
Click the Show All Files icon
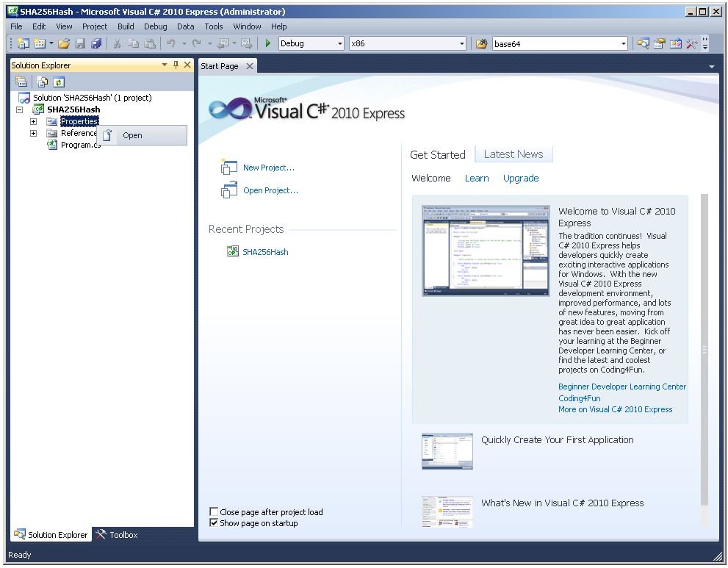coord(43,82)
